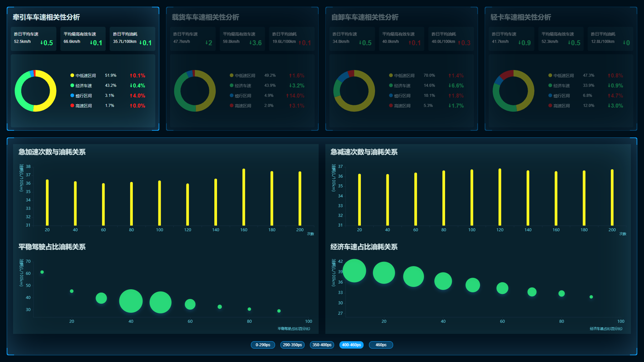
Task: Switch to the 350-400ps range
Action: [322, 345]
